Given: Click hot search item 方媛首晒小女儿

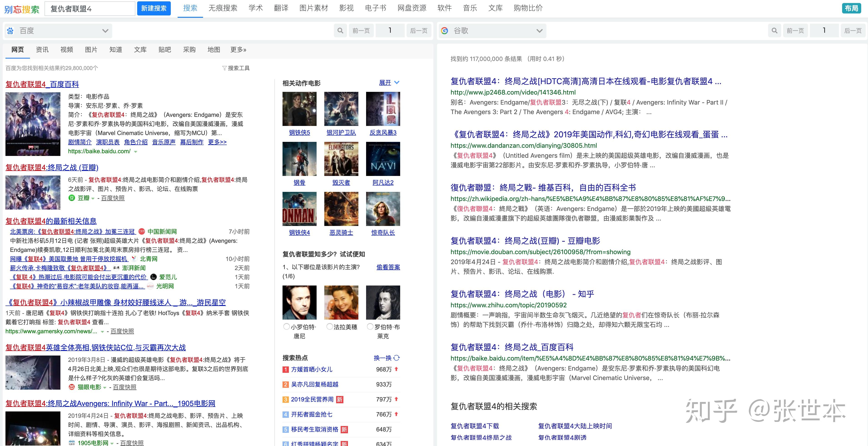Looking at the screenshot, I should click(x=312, y=369).
